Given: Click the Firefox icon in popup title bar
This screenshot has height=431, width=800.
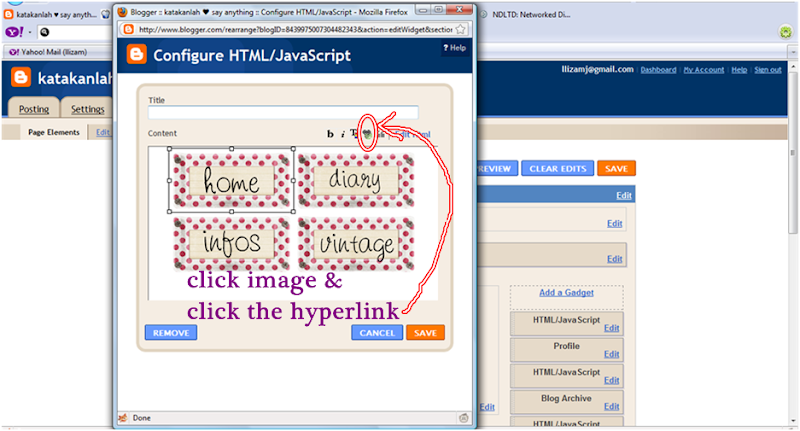Looking at the screenshot, I should coord(122,11).
